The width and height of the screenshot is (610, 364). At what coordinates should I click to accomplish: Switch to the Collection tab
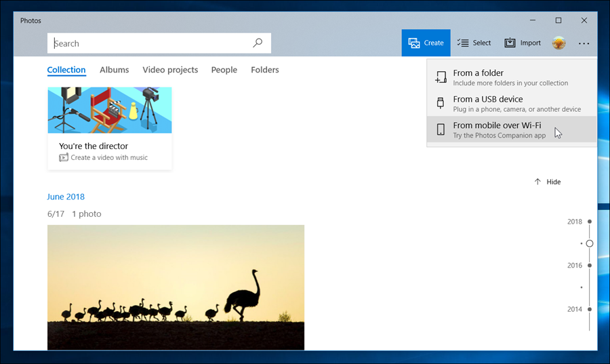66,70
